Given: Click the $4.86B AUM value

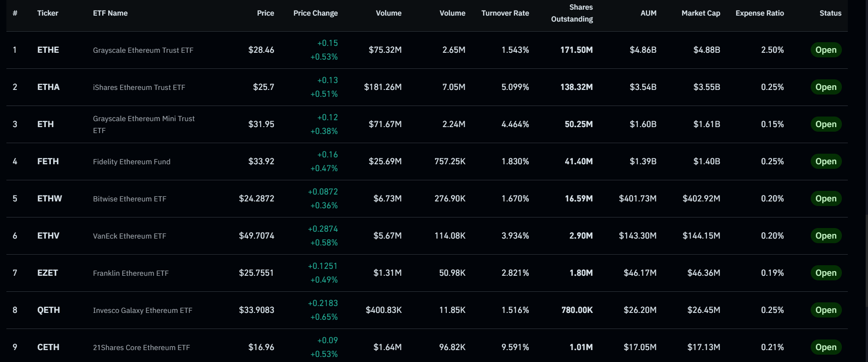Looking at the screenshot, I should 643,50.
